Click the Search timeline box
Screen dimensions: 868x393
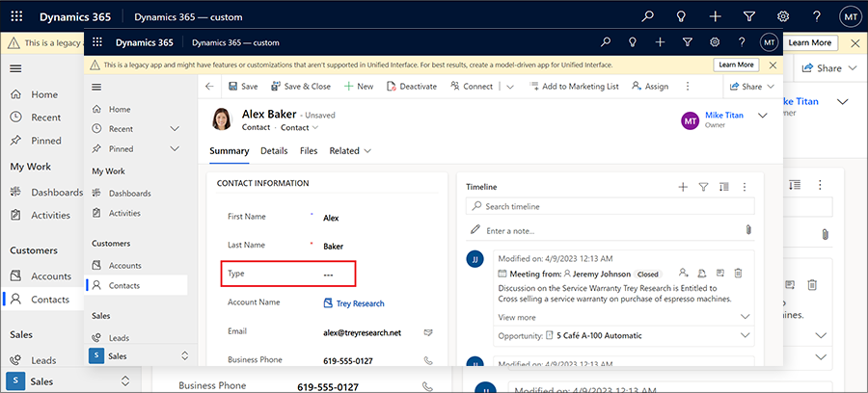pyautogui.click(x=610, y=206)
